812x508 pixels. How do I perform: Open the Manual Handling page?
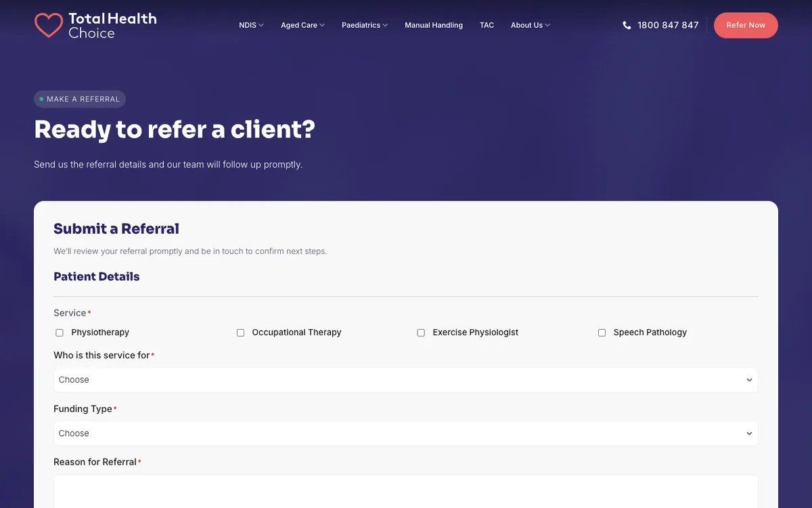click(x=434, y=25)
